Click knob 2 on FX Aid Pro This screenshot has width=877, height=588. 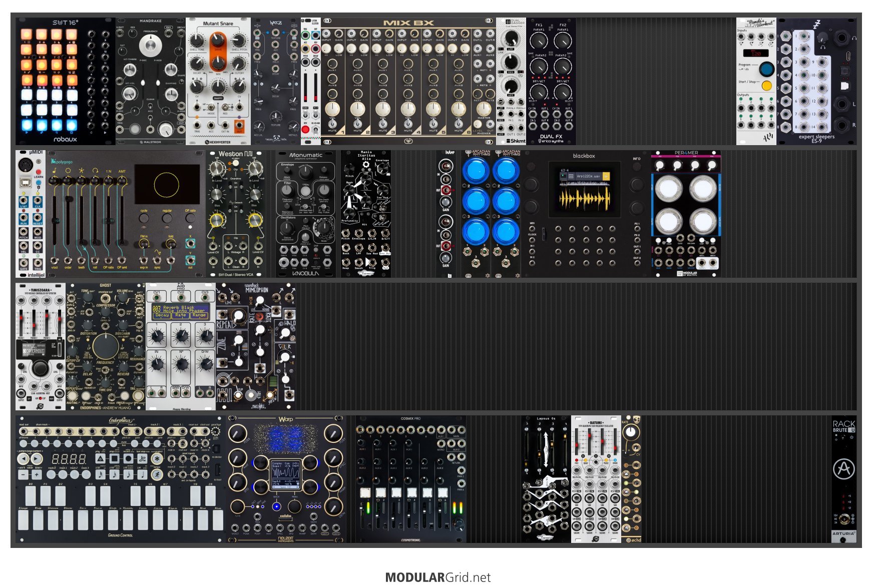[x=181, y=337]
